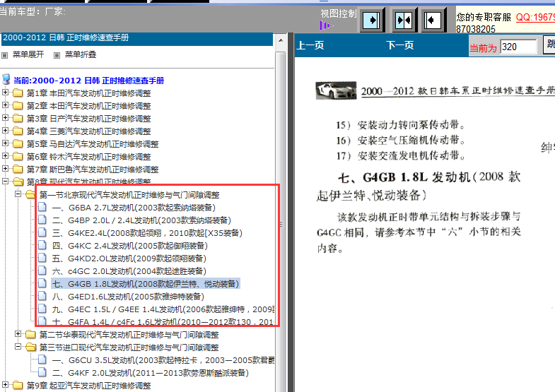The height and width of the screenshot is (392, 555).
Task: Open 九、G4EC 1.5L / G4EE 1.4L entry
Action: click(x=163, y=309)
